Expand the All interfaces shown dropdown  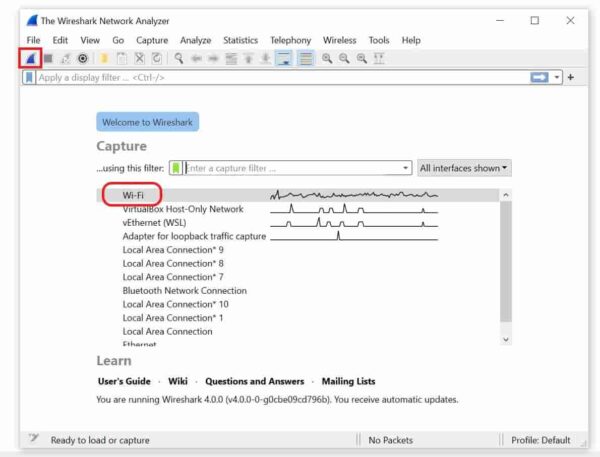click(464, 168)
